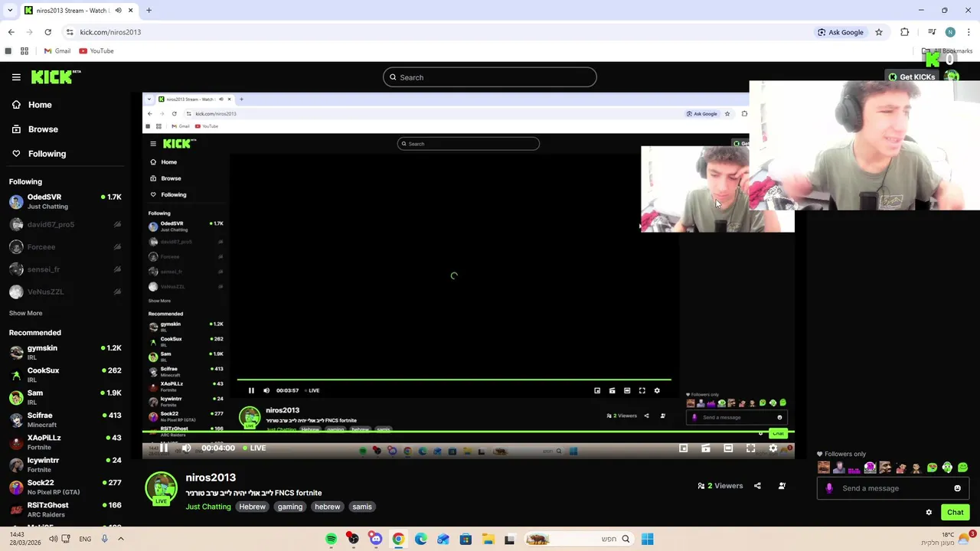The height and width of the screenshot is (551, 980).
Task: Share the stream via share icon
Action: pos(757,486)
